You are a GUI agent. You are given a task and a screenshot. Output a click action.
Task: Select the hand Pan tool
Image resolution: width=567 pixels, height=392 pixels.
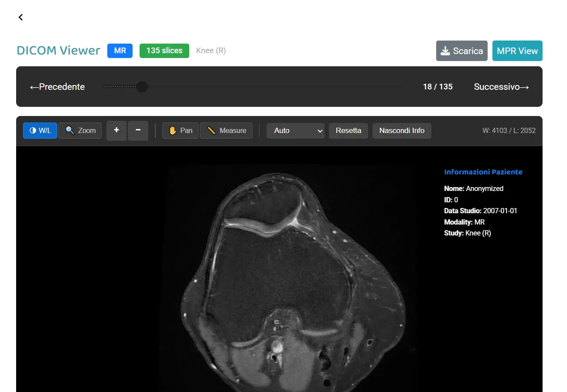pyautogui.click(x=180, y=130)
